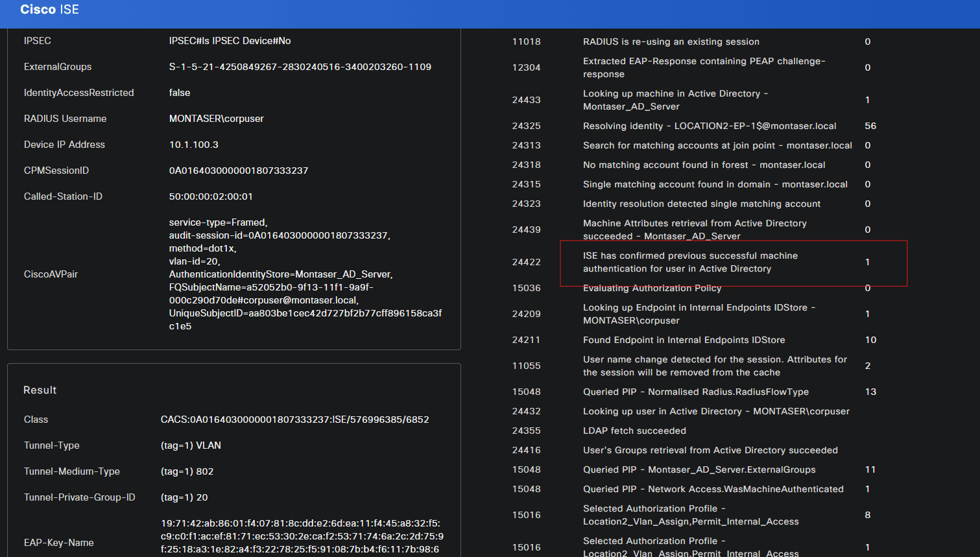Select the Device IP Address label
Image resolution: width=980 pixels, height=557 pixels.
pos(64,145)
